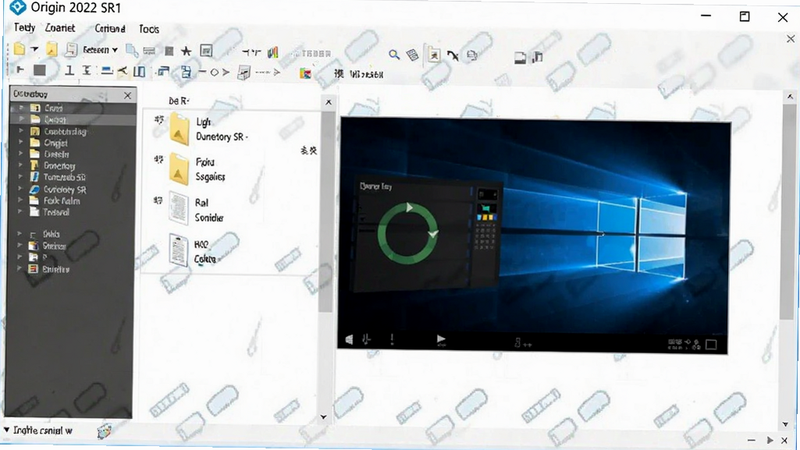Click the flag-shaped icon starting the lower toolbar row

click(20, 69)
